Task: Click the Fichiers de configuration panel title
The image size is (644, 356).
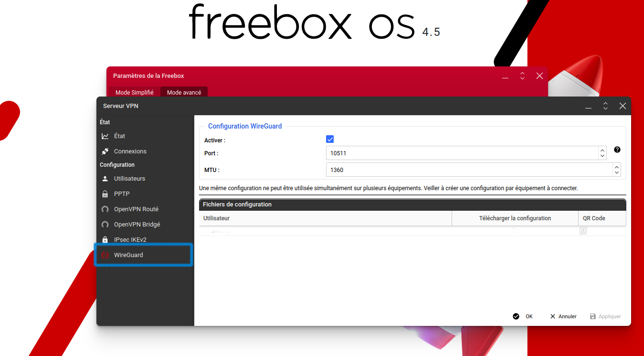Action: [x=237, y=205]
